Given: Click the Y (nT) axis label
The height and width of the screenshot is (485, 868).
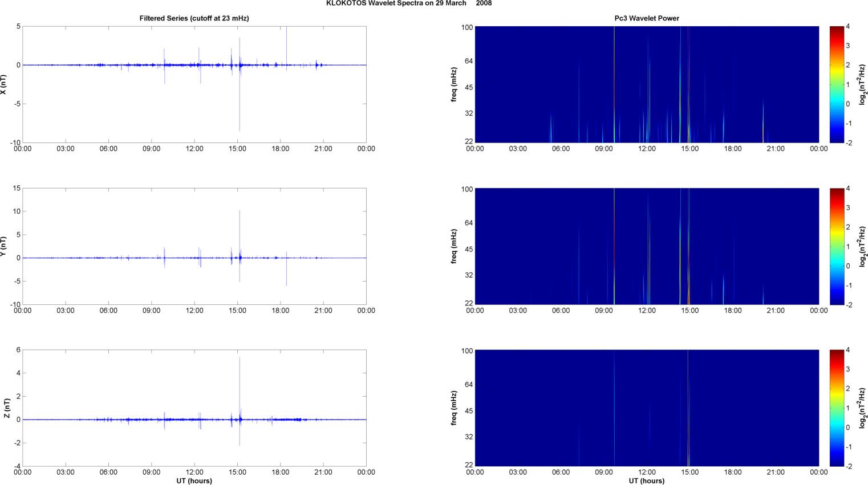Looking at the screenshot, I should pyautogui.click(x=4, y=246).
